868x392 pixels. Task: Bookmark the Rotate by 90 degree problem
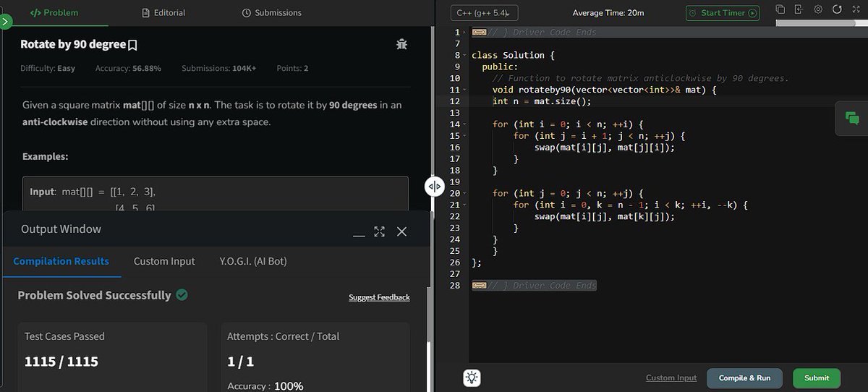click(132, 45)
